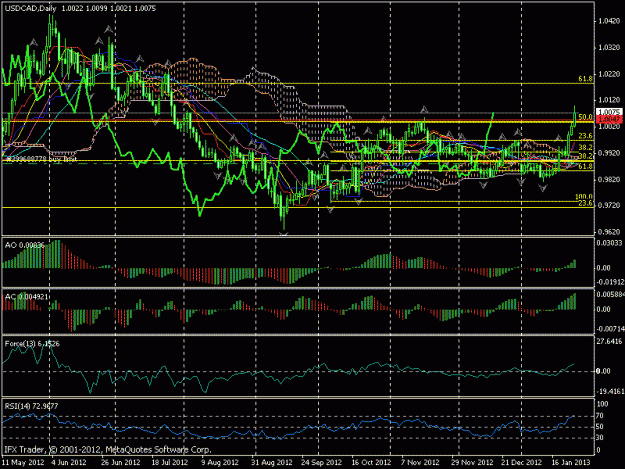Click the 26 Jun 2012 date label
This screenshot has width=625, height=469.
[x=120, y=462]
